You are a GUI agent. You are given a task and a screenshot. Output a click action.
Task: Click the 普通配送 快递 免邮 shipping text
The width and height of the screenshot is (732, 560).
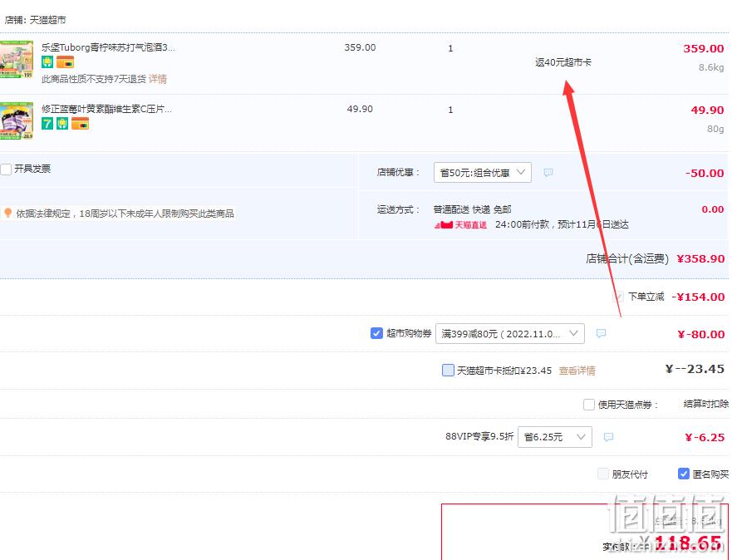click(x=473, y=209)
